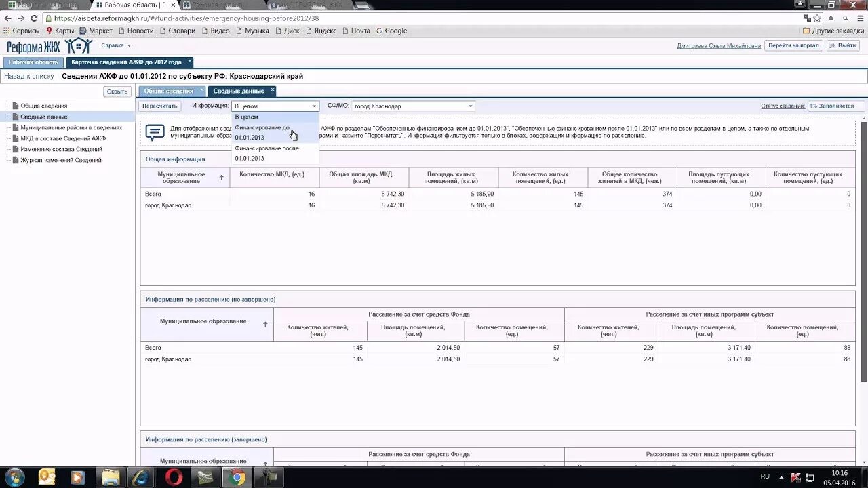Switch to Сводные данные inner tab
The width and height of the screenshot is (868, 488).
(239, 91)
